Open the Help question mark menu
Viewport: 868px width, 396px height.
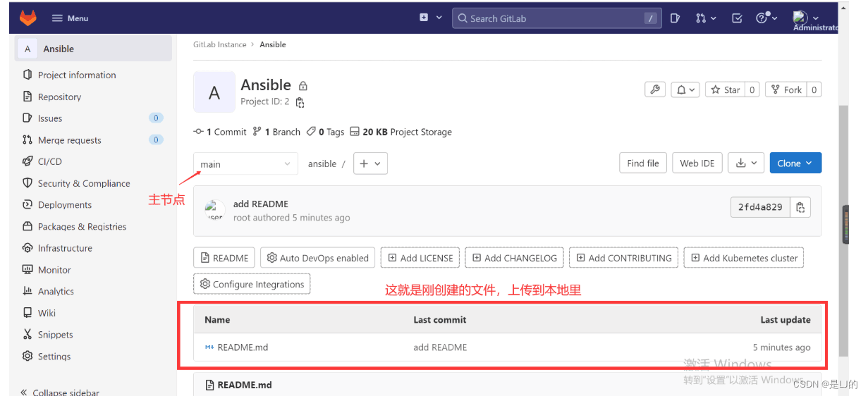pos(766,18)
